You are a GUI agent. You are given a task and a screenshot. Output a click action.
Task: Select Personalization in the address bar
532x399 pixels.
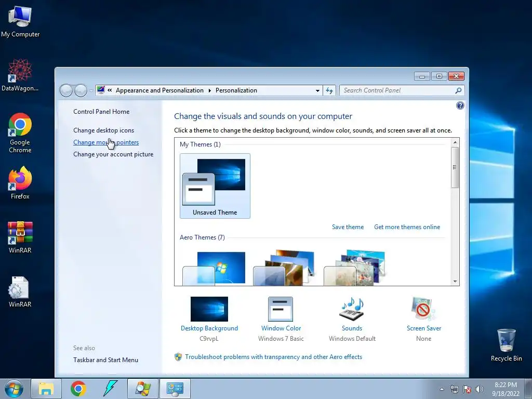point(236,90)
